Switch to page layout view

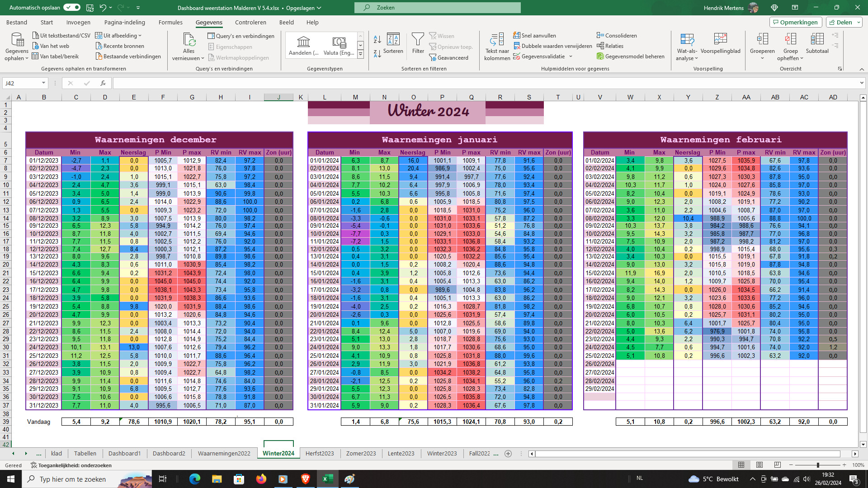point(759,465)
